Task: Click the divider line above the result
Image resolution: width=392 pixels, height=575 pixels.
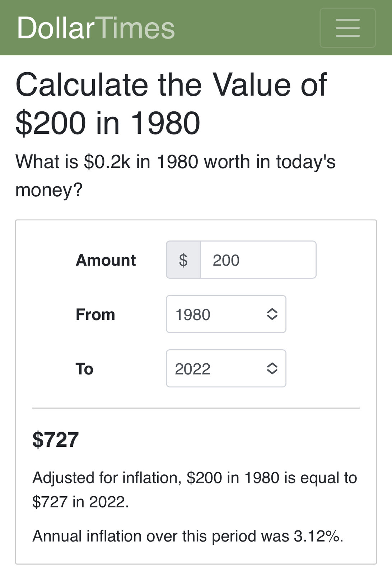Action: (196, 408)
